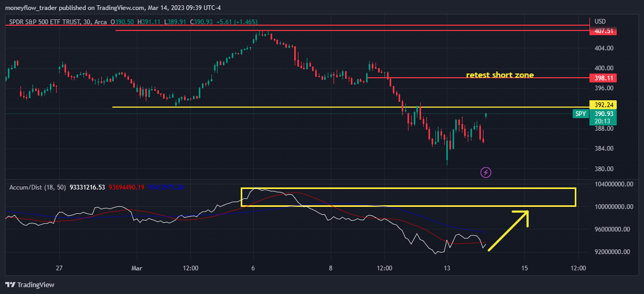Image resolution: width=644 pixels, height=294 pixels.
Task: Select the 407.51 red price label
Action: [x=603, y=31]
